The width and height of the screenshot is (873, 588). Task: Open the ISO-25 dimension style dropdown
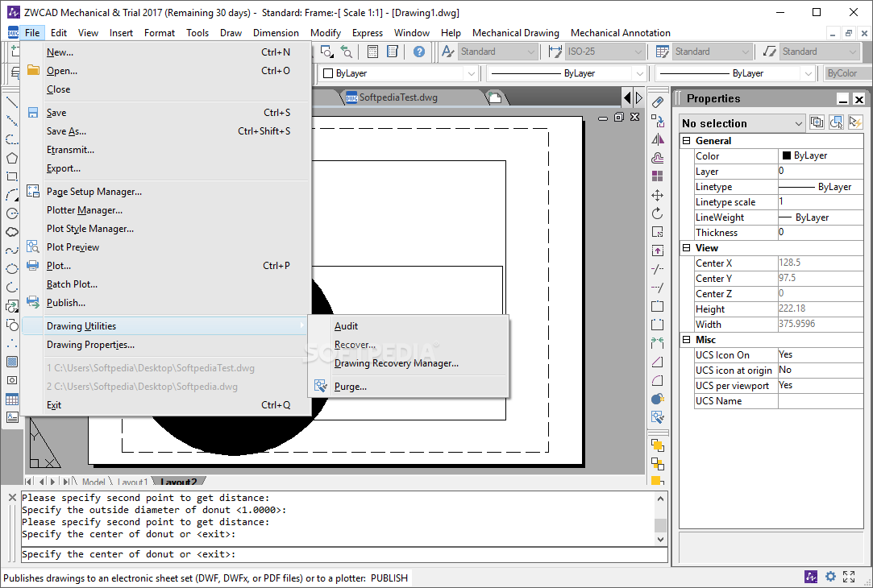click(x=605, y=52)
